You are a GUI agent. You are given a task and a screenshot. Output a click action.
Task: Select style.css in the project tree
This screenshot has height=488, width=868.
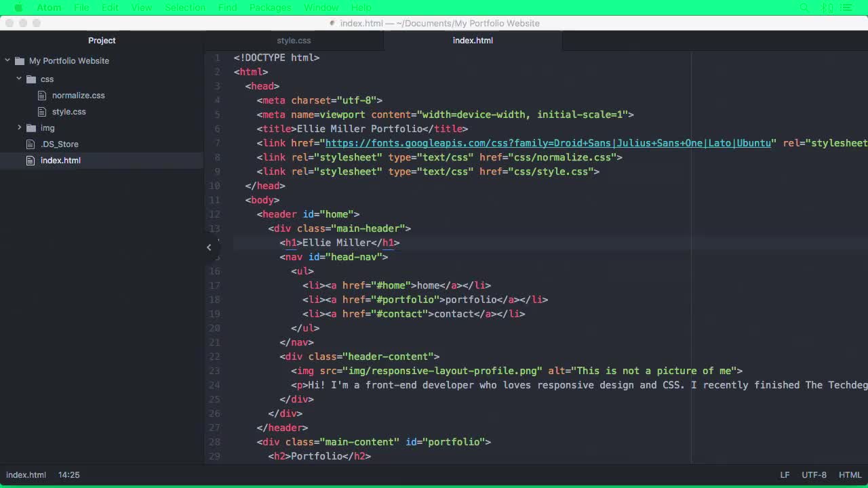68,112
